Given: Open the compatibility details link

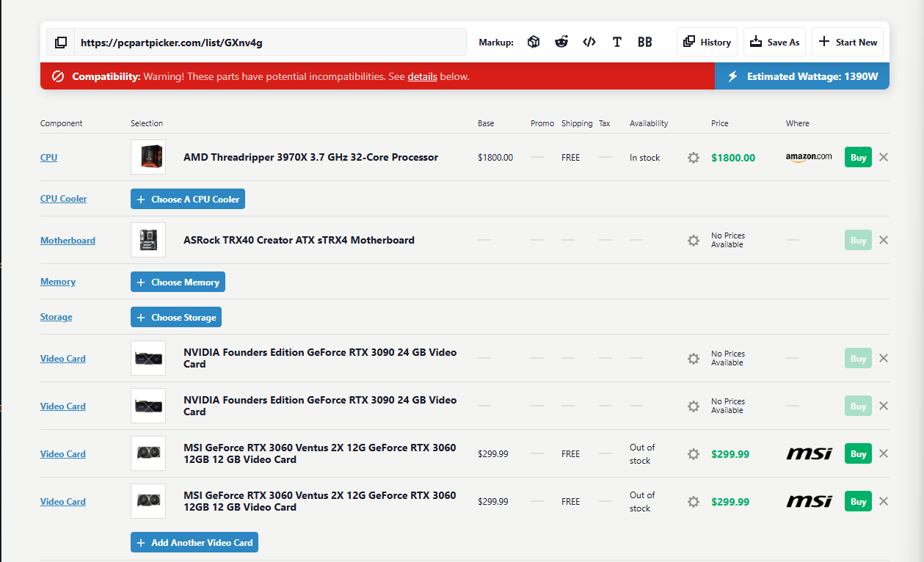Looking at the screenshot, I should [423, 76].
